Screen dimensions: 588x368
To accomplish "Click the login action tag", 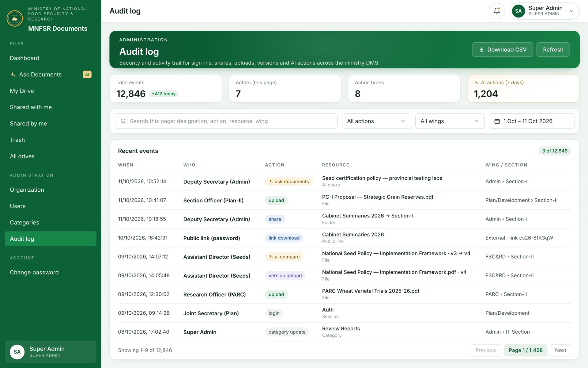I will (x=274, y=313).
